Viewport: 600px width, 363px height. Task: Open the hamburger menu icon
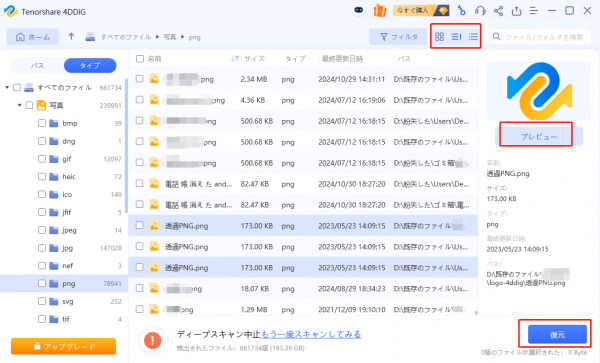(534, 11)
